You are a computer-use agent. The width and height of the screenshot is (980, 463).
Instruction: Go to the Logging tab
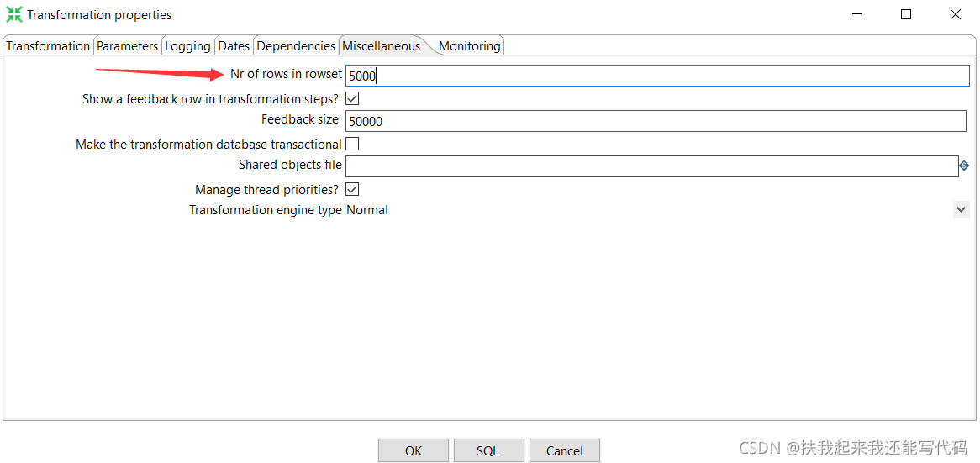pos(187,45)
